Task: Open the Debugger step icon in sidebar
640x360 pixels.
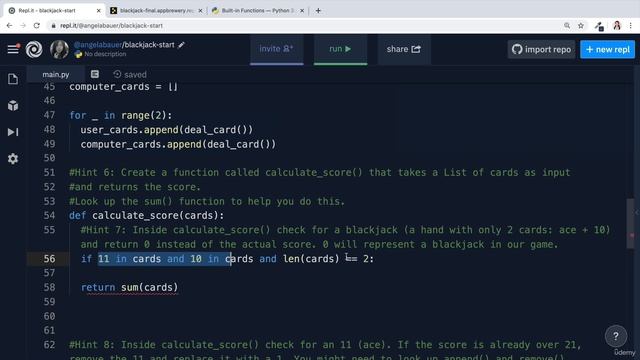Action: (13, 132)
